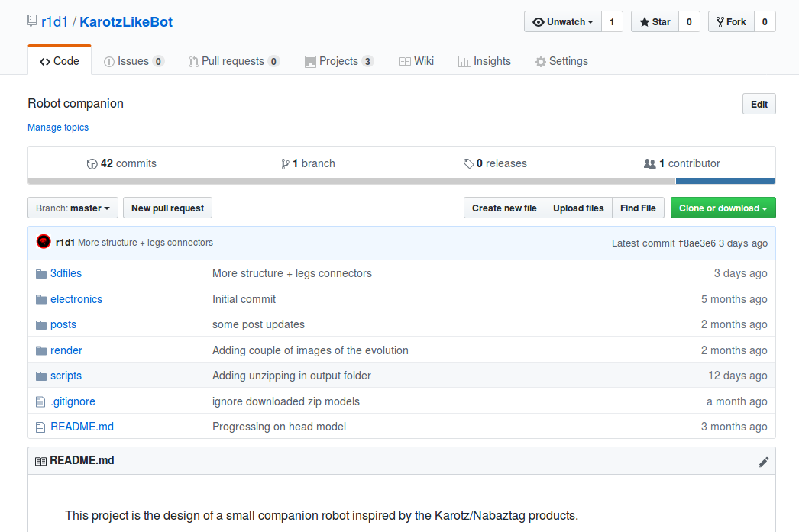
Task: Click the watchers count 1
Action: coord(612,22)
